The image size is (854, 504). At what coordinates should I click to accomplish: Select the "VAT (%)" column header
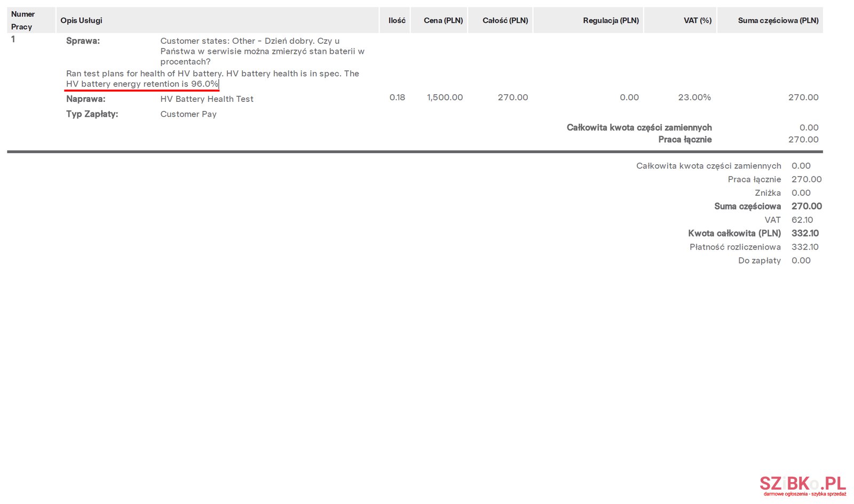tap(697, 20)
